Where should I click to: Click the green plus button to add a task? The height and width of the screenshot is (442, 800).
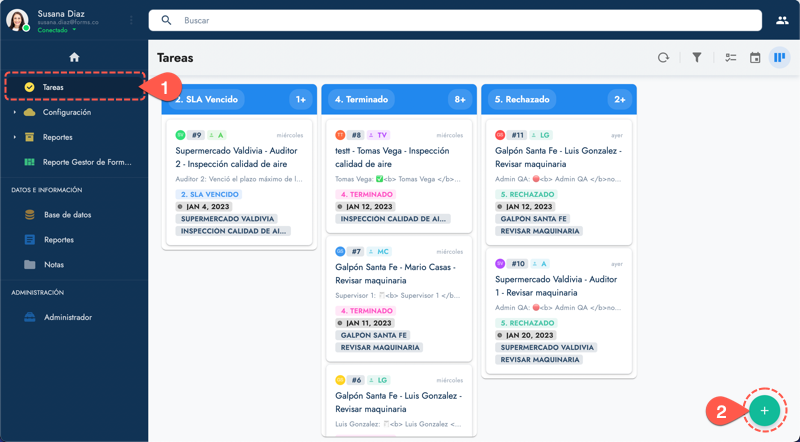click(764, 411)
